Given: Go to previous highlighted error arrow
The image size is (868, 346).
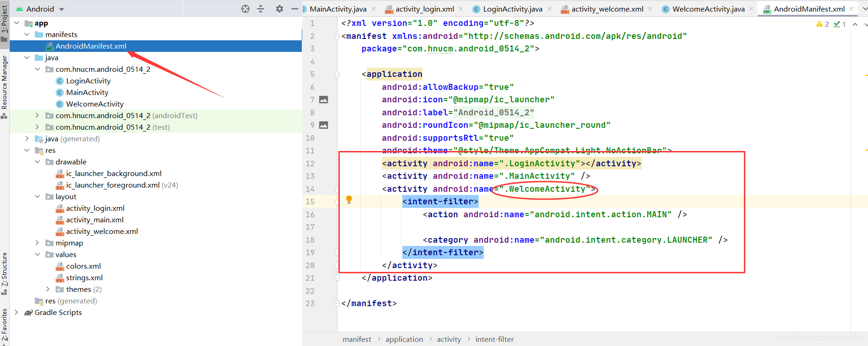Looking at the screenshot, I should [x=855, y=24].
